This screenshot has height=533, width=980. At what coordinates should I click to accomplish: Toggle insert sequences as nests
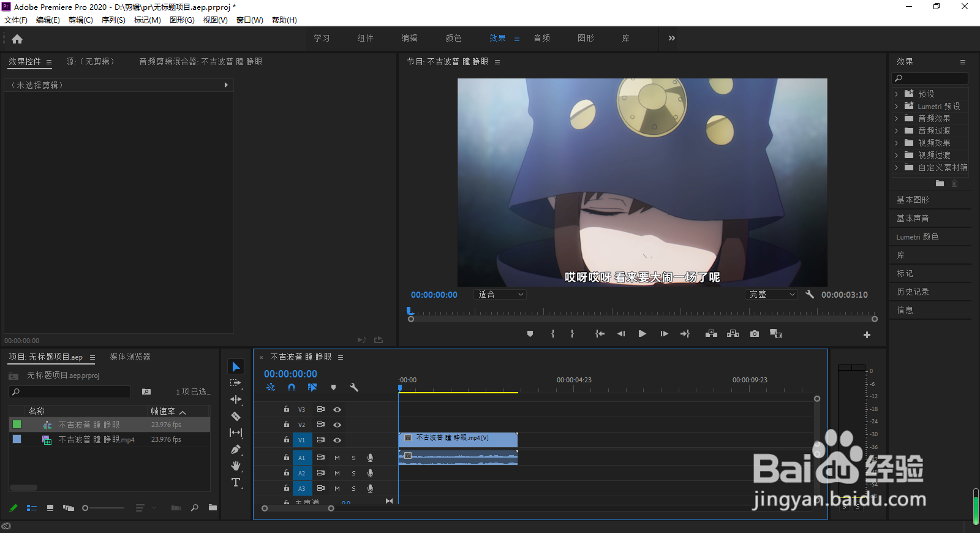[x=271, y=387]
